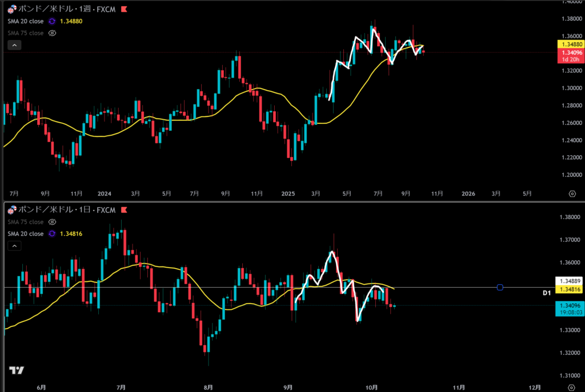Screen dimensions: 585x392
Task: Click the GBP/USD flag icon on weekly chart
Action: pyautogui.click(x=11, y=10)
